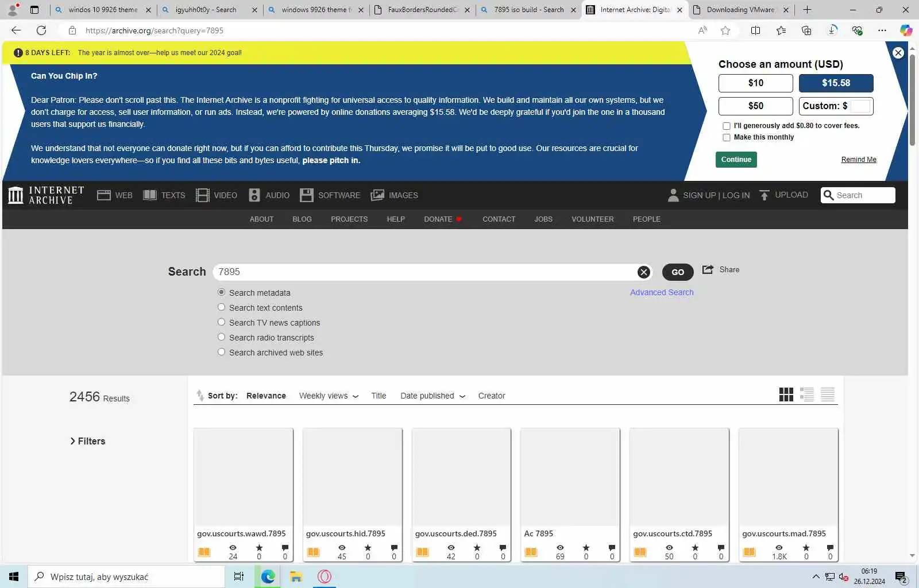This screenshot has width=919, height=588.
Task: Open Edge settings and more menu
Action: (x=882, y=30)
